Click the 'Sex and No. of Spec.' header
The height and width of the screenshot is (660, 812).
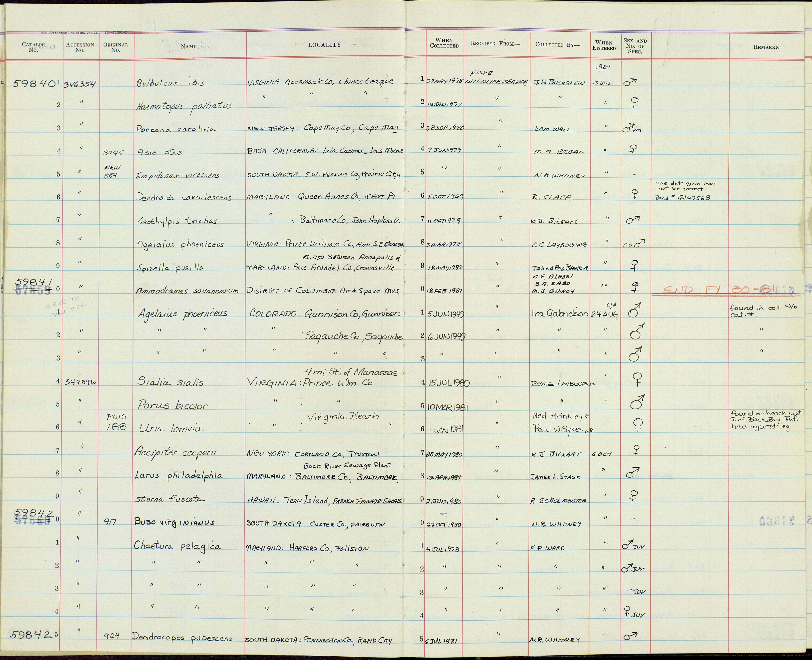(x=635, y=46)
